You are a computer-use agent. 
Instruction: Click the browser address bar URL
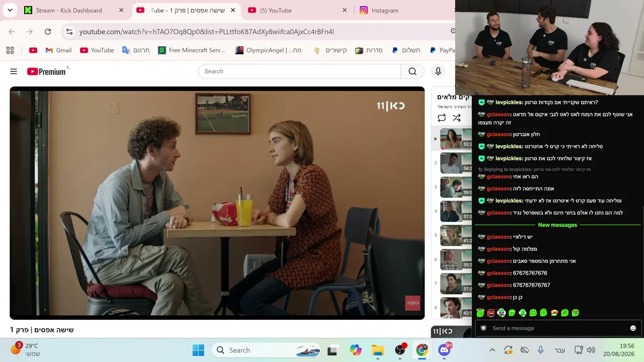coord(207,32)
